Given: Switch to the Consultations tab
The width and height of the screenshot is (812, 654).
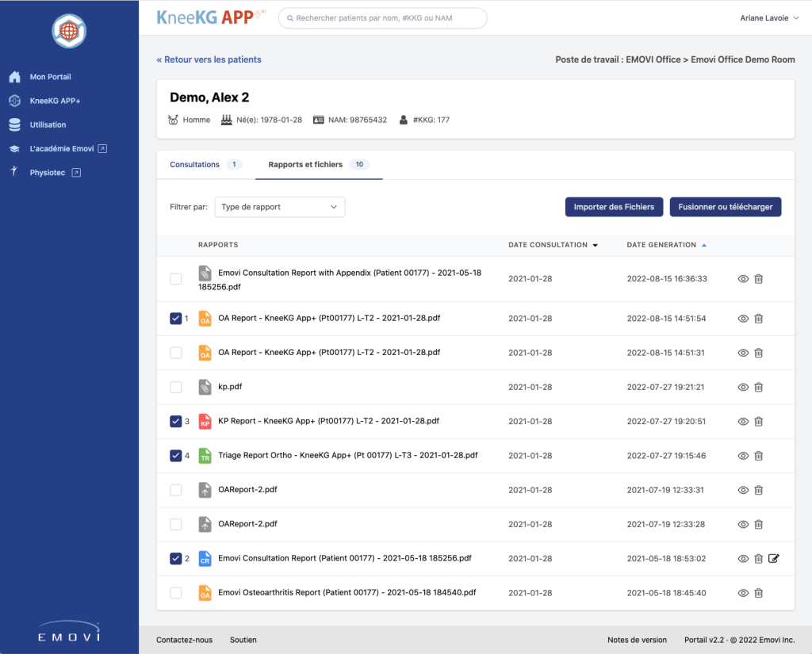Looking at the screenshot, I should click(205, 165).
